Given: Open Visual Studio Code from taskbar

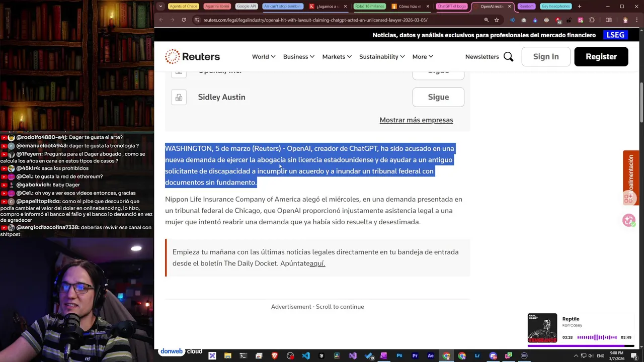Looking at the screenshot, I should point(305,356).
